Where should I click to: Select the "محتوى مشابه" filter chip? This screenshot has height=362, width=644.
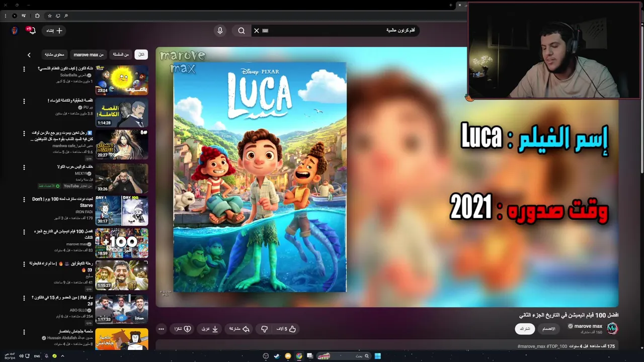(x=54, y=54)
